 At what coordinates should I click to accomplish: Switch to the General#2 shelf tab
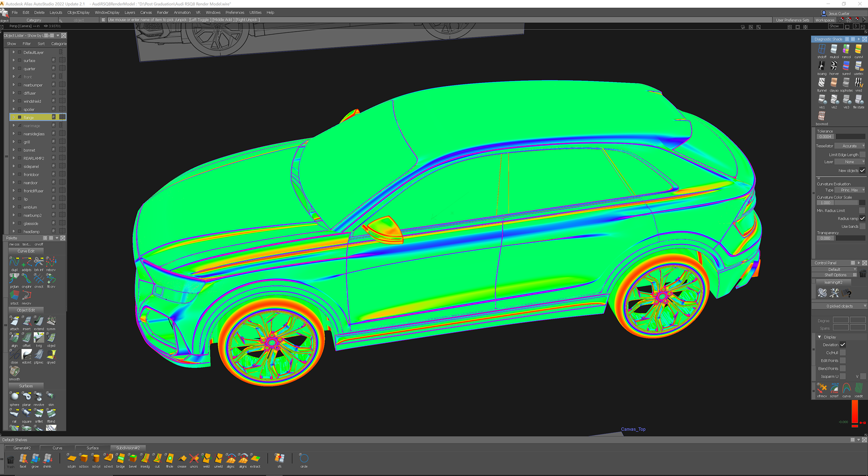[22, 448]
